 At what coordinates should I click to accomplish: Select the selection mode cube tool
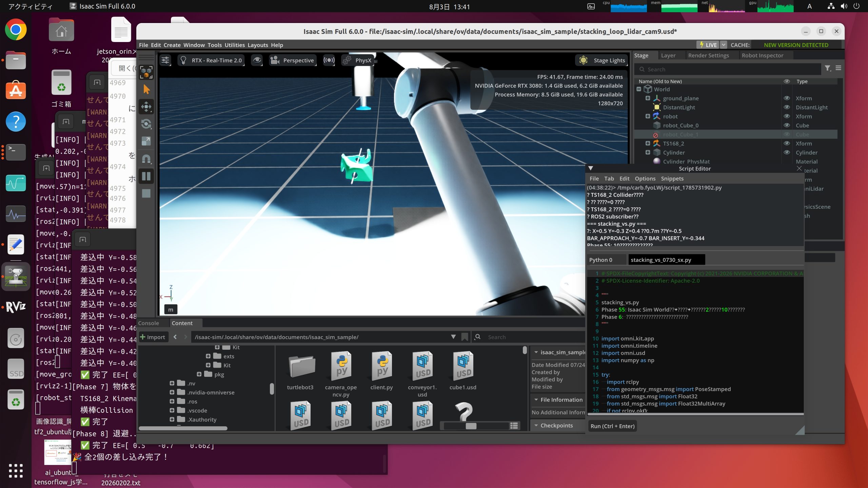pos(146,72)
